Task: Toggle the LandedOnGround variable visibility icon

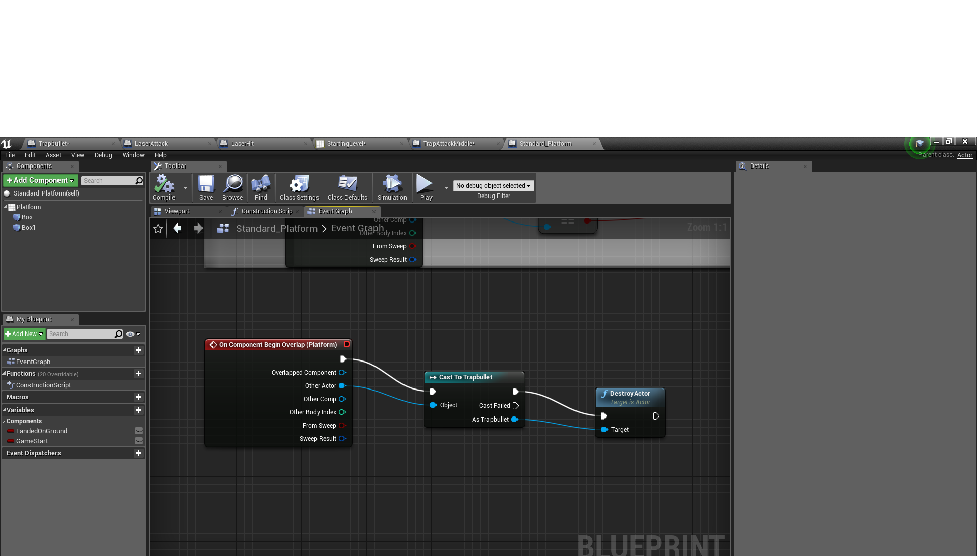Action: tap(139, 431)
